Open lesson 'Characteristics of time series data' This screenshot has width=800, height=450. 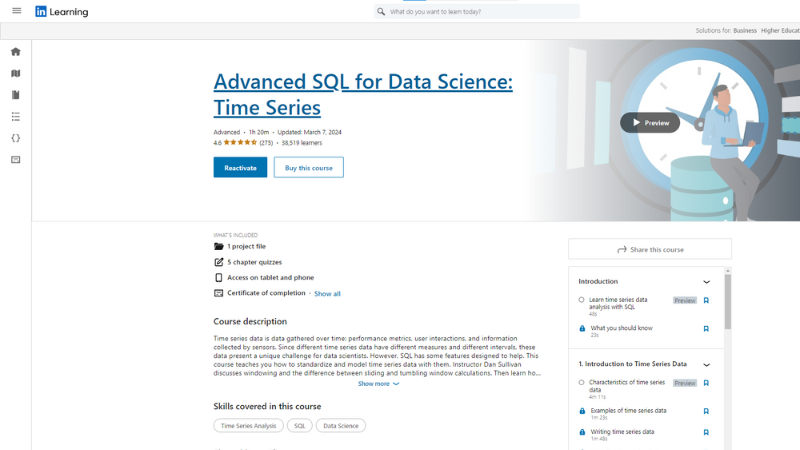point(627,385)
